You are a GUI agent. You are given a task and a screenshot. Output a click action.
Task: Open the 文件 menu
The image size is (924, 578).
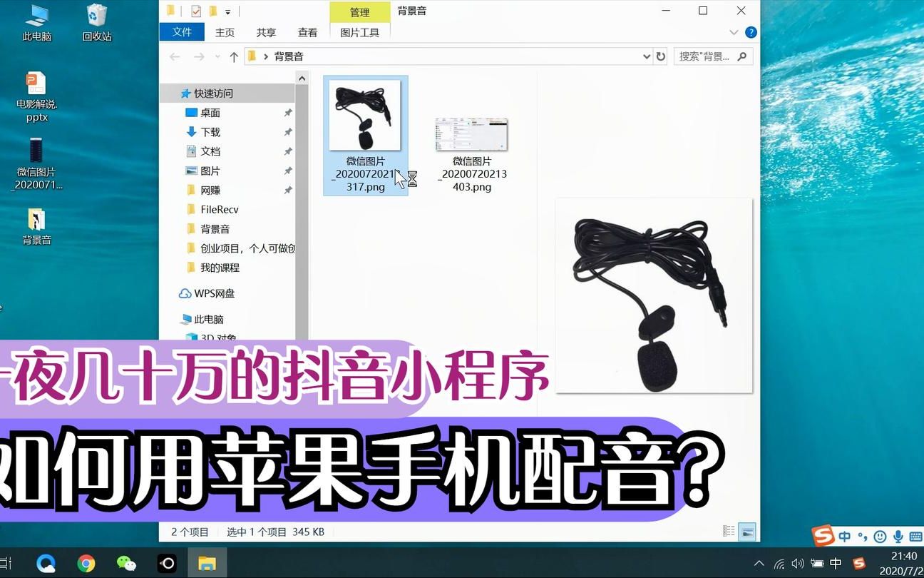[x=181, y=32]
